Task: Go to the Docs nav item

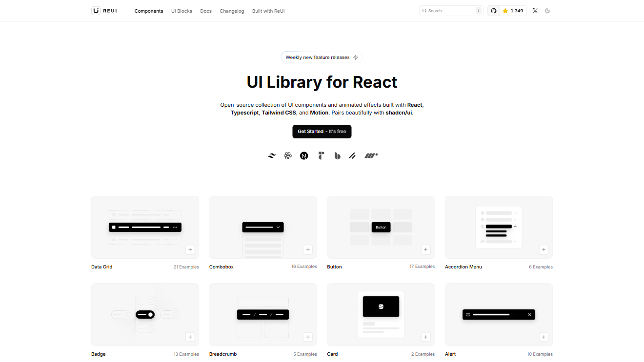Action: (x=206, y=11)
